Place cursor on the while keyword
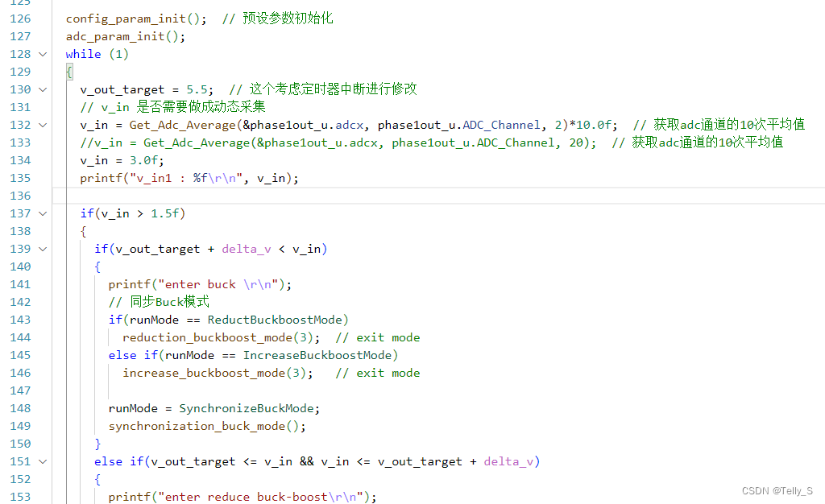The width and height of the screenshot is (825, 504). coord(83,54)
